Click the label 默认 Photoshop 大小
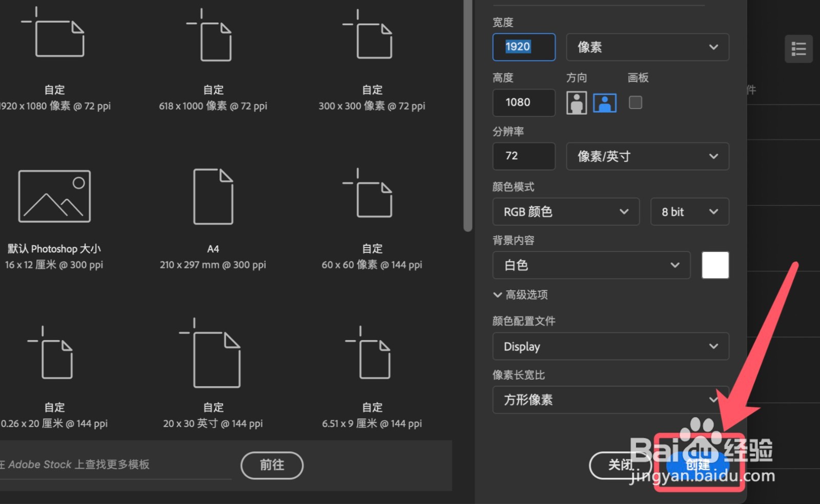Viewport: 820px width, 504px height. point(54,249)
